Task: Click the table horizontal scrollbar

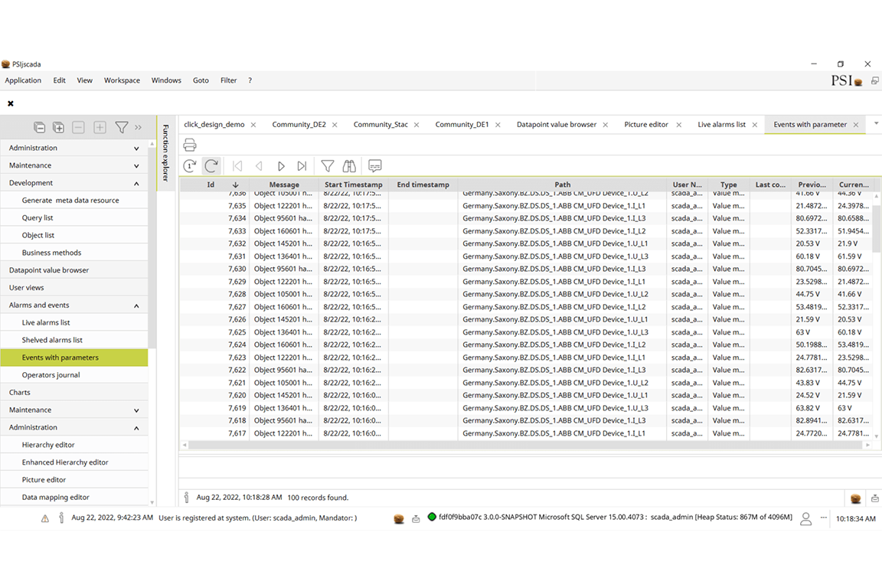Action: [526, 445]
